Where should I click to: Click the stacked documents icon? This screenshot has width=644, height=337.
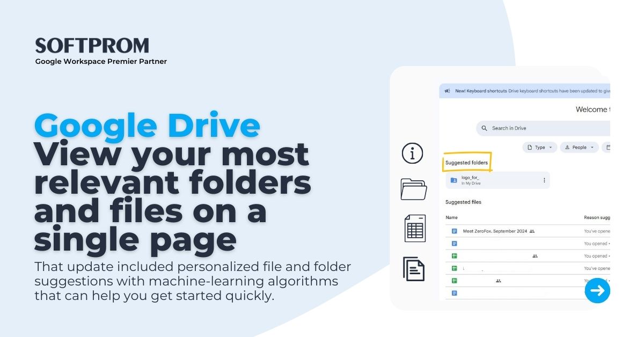(x=414, y=269)
